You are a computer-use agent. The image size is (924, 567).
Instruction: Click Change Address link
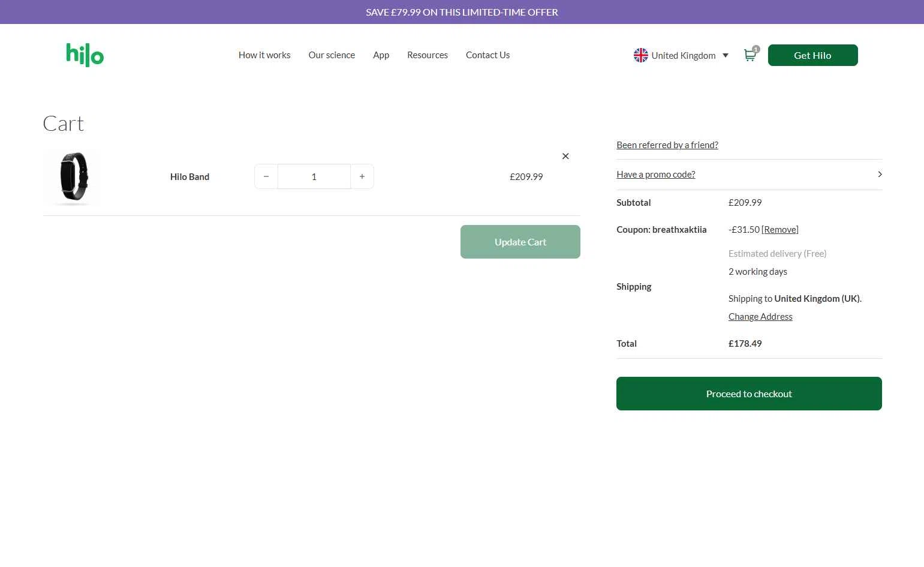(x=760, y=316)
